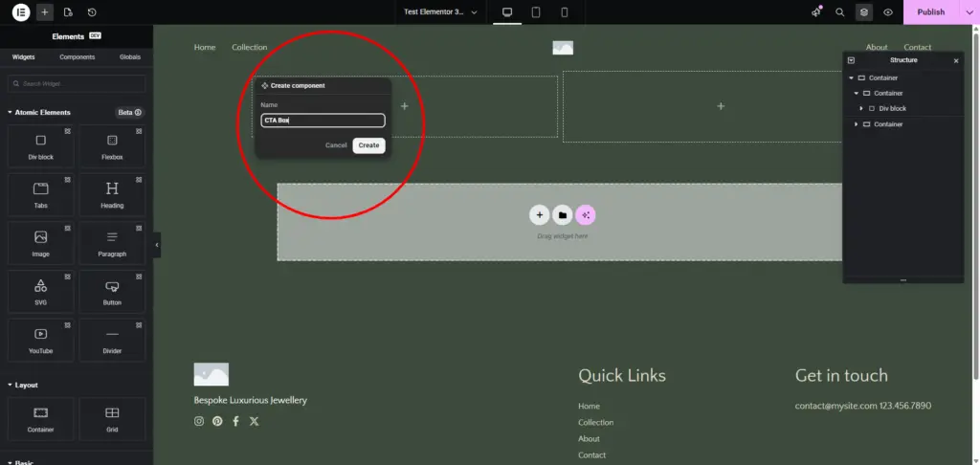Click the Collection link in header navigation

click(250, 47)
